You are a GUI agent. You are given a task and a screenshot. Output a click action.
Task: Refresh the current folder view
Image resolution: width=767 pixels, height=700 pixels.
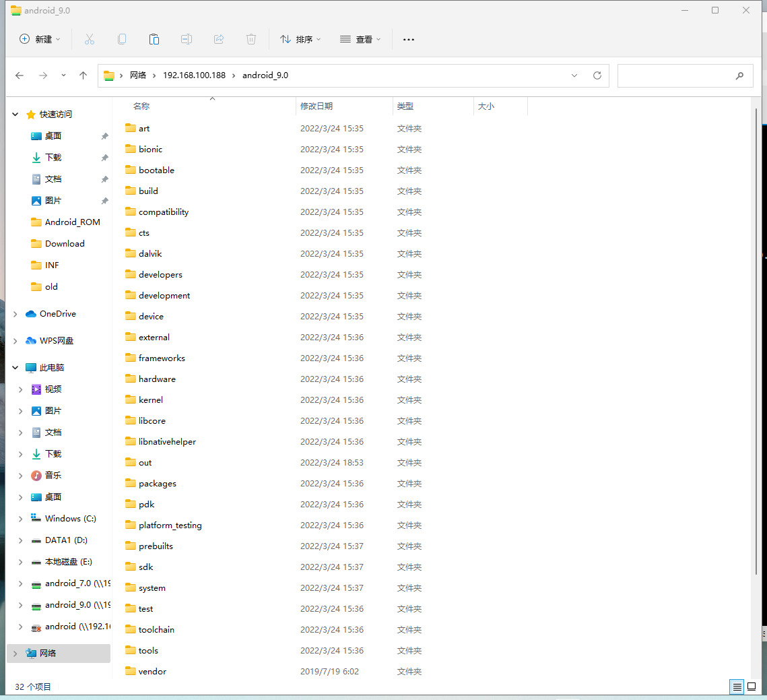597,75
